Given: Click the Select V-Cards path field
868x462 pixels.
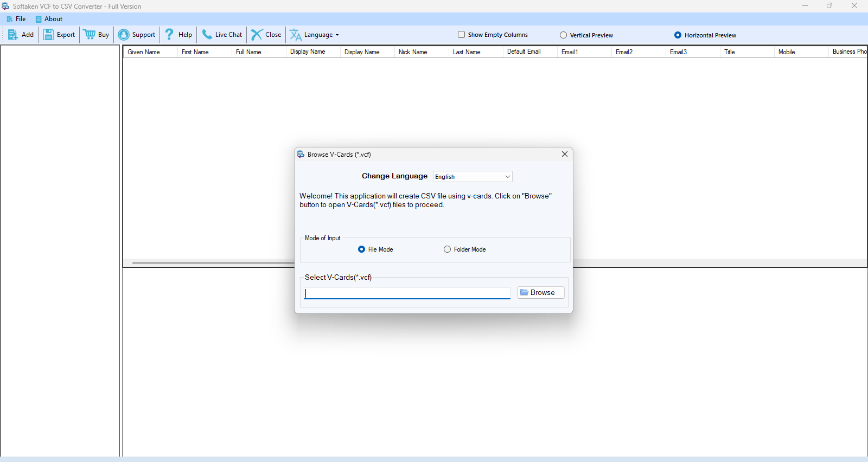Looking at the screenshot, I should [x=407, y=293].
